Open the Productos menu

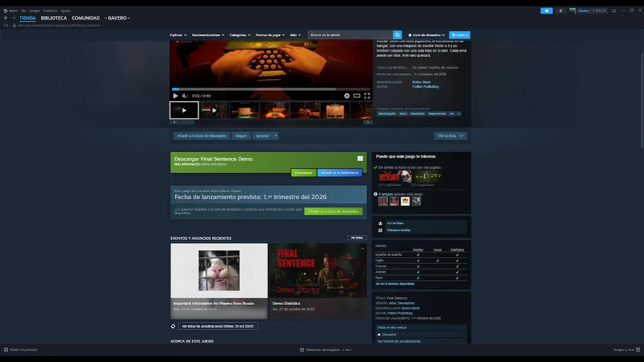click(50, 11)
